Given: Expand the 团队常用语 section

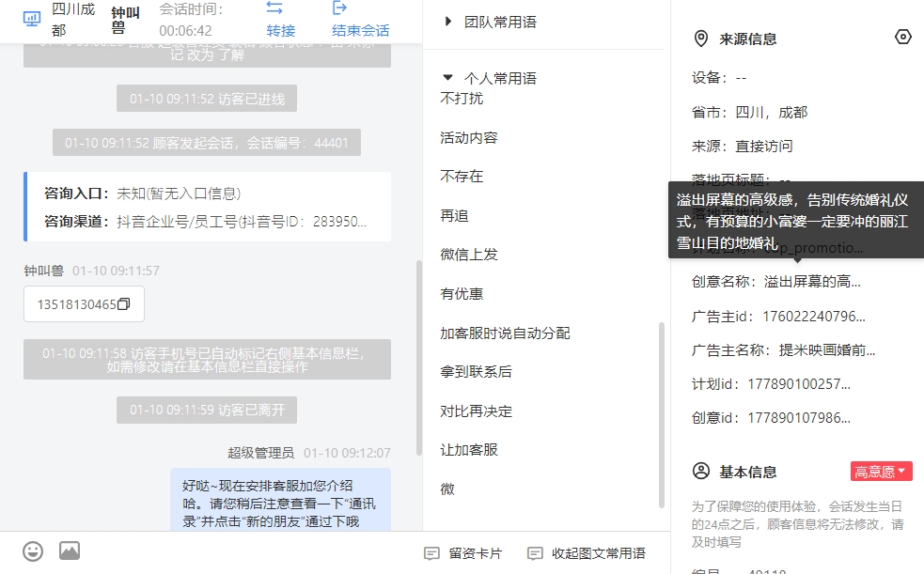Looking at the screenshot, I should (x=447, y=22).
